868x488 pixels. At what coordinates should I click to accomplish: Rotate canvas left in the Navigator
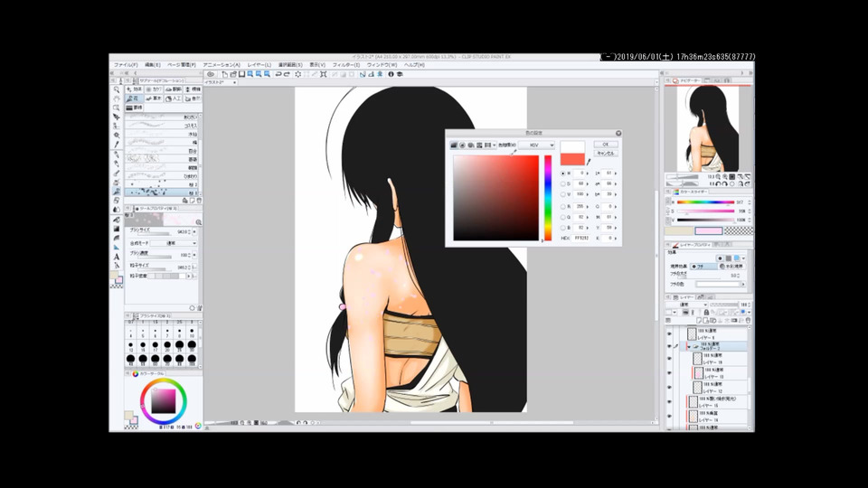click(x=718, y=183)
